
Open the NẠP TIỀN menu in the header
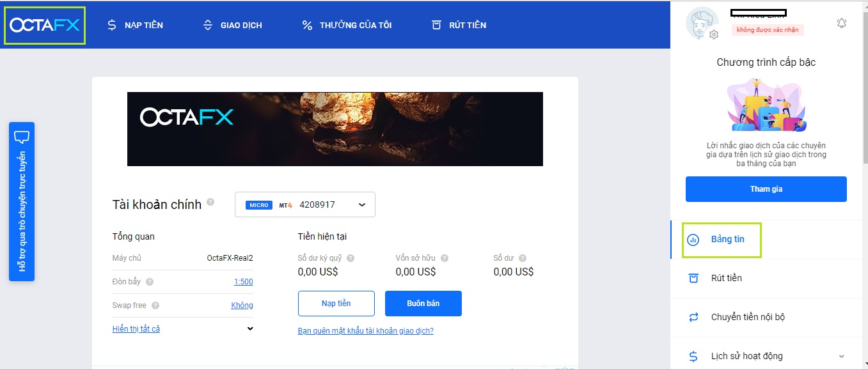(135, 26)
